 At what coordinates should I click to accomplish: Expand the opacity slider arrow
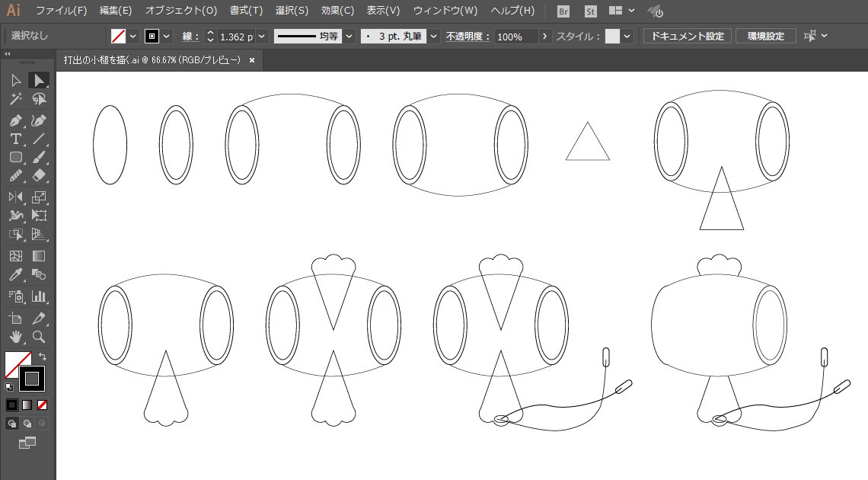544,37
